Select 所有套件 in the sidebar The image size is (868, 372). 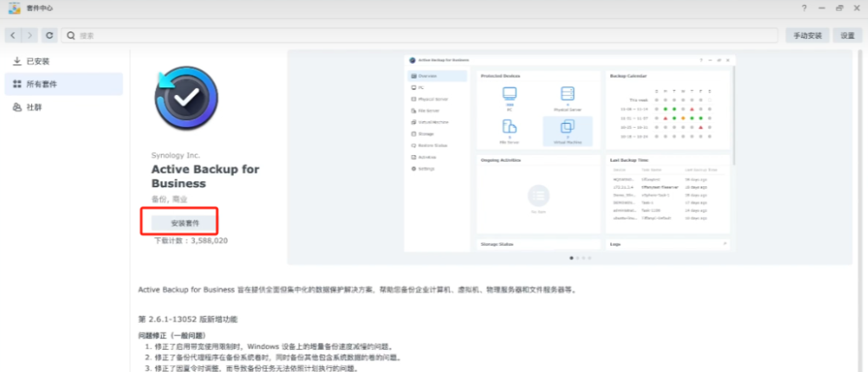42,85
